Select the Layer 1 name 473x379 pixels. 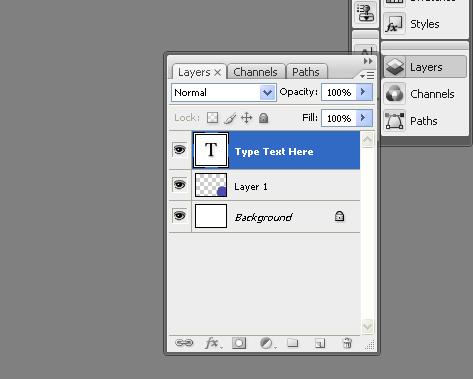(x=251, y=187)
